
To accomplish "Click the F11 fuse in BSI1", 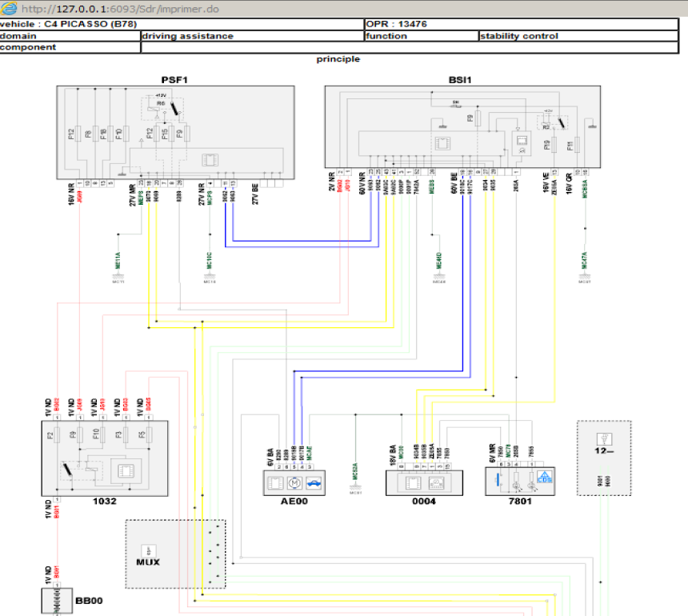I will pyautogui.click(x=577, y=144).
